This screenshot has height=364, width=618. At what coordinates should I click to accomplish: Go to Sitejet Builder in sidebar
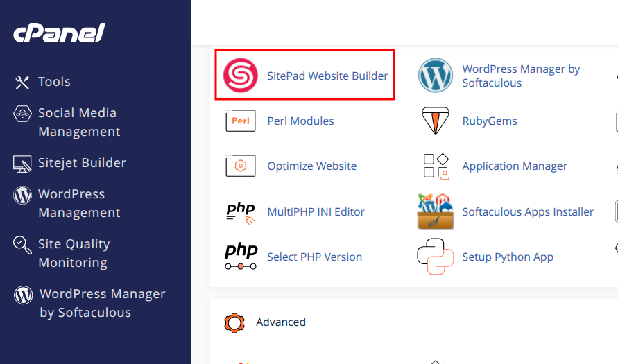82,163
